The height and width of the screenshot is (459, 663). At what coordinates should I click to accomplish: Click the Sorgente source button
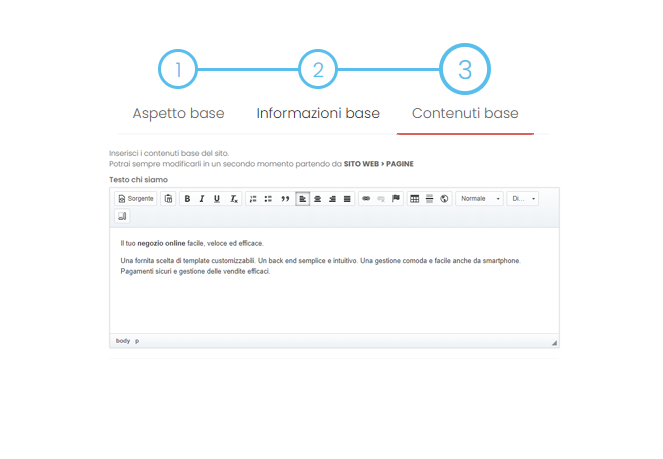tap(136, 199)
